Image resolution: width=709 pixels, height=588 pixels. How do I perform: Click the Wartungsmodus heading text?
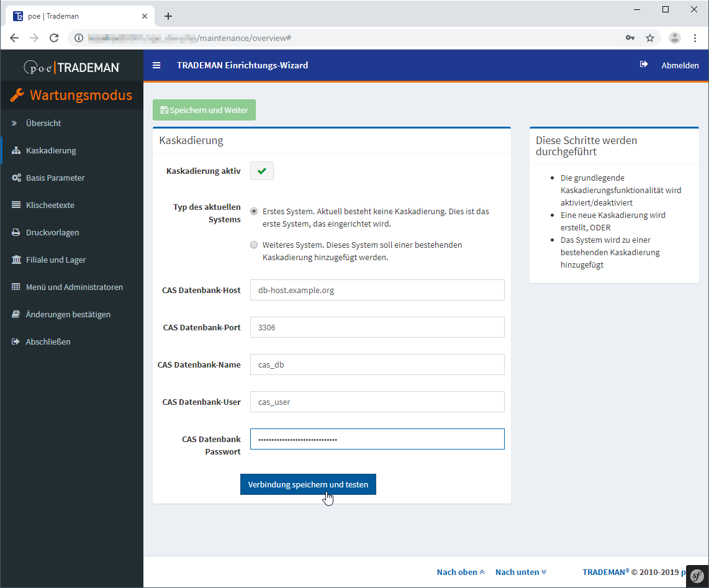[x=81, y=95]
